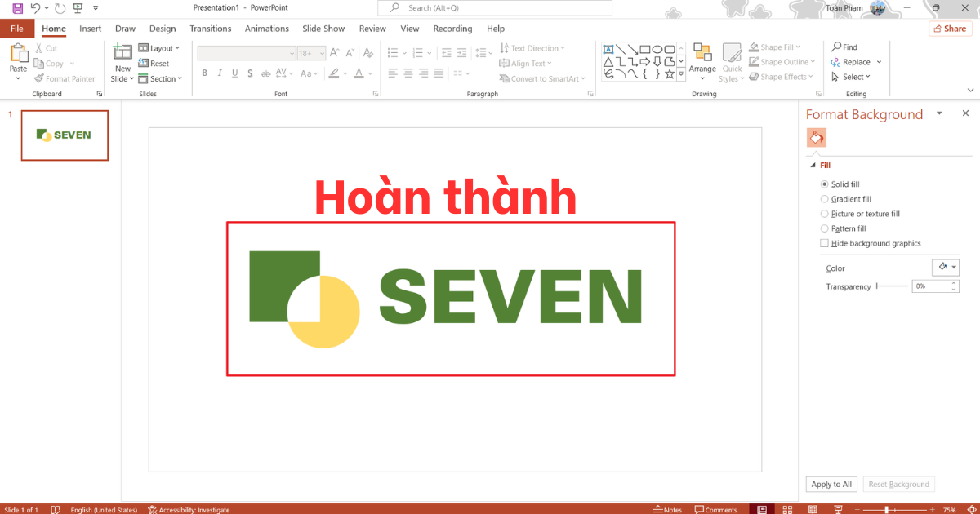Increase font size

click(x=335, y=53)
